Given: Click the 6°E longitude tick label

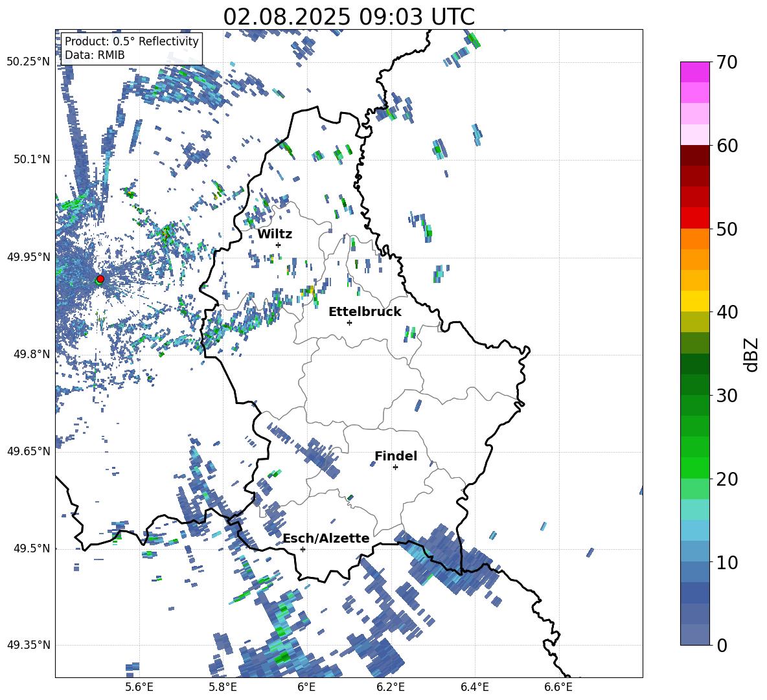Looking at the screenshot, I should click(306, 687).
